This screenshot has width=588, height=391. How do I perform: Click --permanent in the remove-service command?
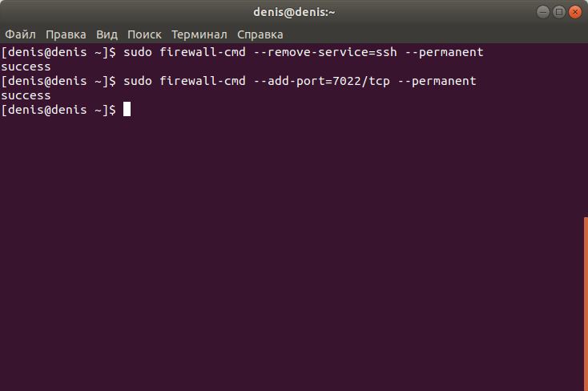(x=445, y=52)
